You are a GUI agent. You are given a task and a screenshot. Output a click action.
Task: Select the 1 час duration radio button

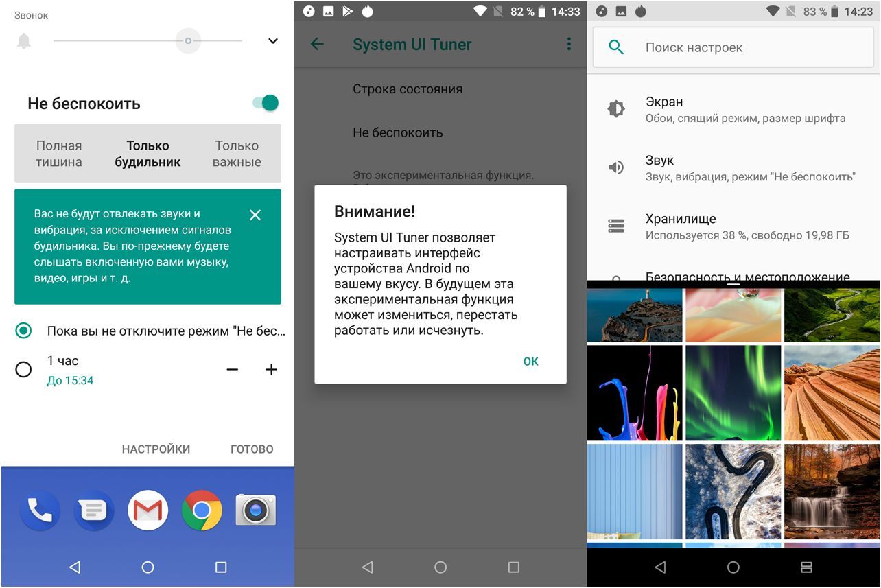point(23,370)
